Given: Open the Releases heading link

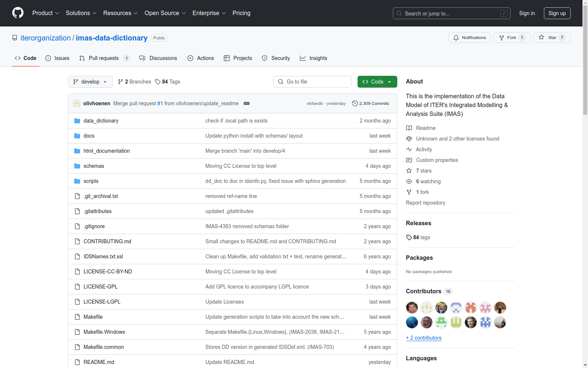Looking at the screenshot, I should click(x=419, y=223).
